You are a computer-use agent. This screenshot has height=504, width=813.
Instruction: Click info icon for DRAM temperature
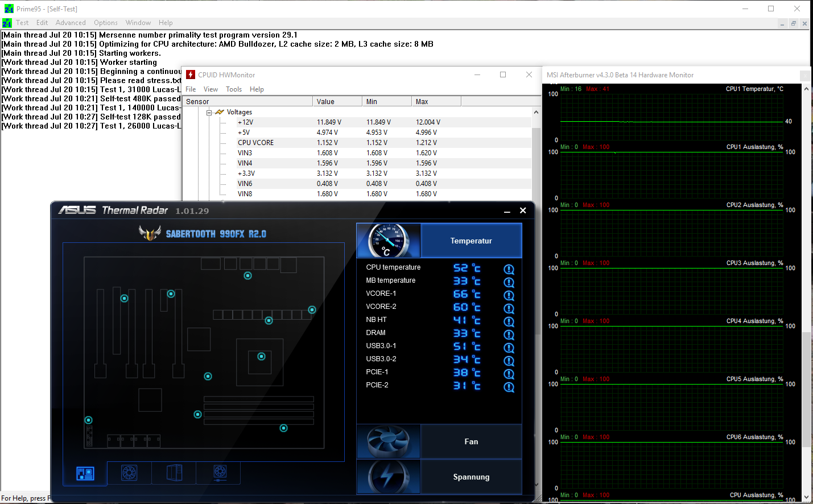pyautogui.click(x=509, y=334)
